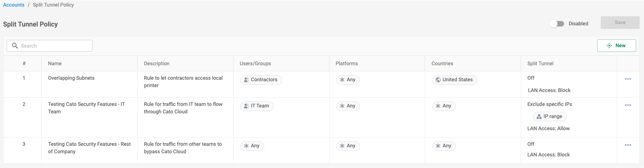Click the sparkle icon on New button
644x168 pixels.
tap(609, 46)
